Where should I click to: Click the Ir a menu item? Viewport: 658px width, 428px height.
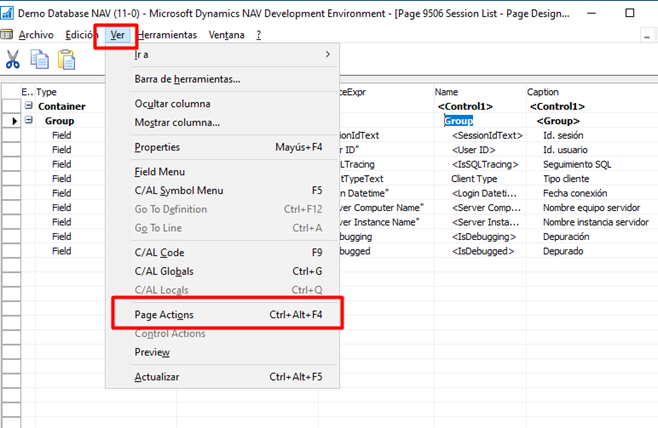(222, 55)
